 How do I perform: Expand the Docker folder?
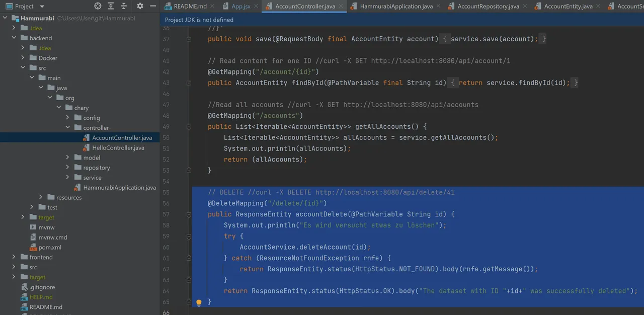tap(23, 58)
